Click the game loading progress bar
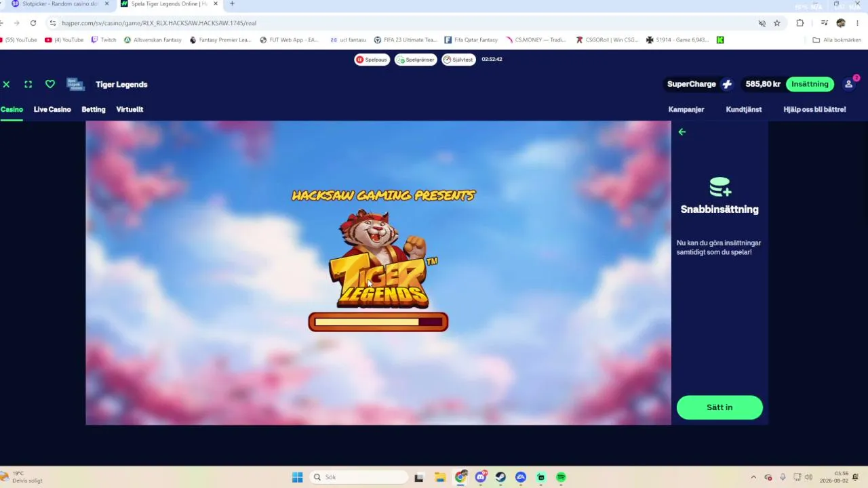This screenshot has height=488, width=868. tap(378, 322)
